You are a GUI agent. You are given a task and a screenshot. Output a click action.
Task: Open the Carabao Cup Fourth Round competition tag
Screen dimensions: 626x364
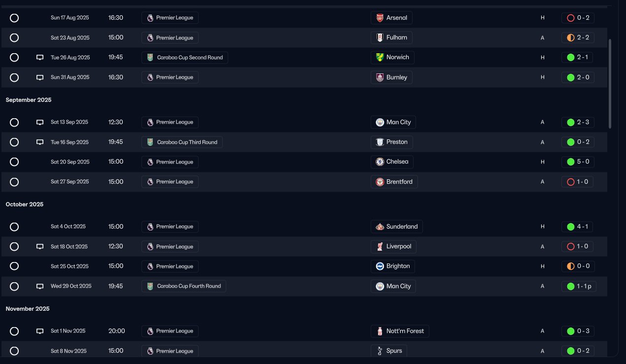(184, 286)
